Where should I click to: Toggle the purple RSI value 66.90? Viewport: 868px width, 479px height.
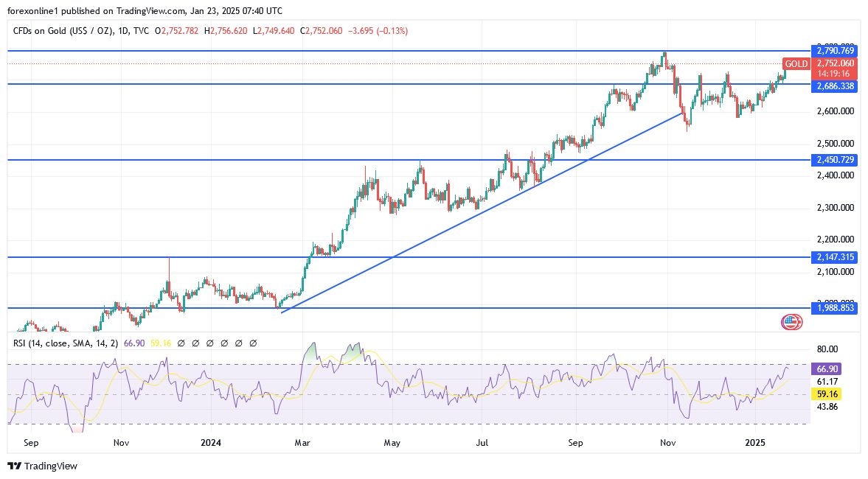coord(134,343)
